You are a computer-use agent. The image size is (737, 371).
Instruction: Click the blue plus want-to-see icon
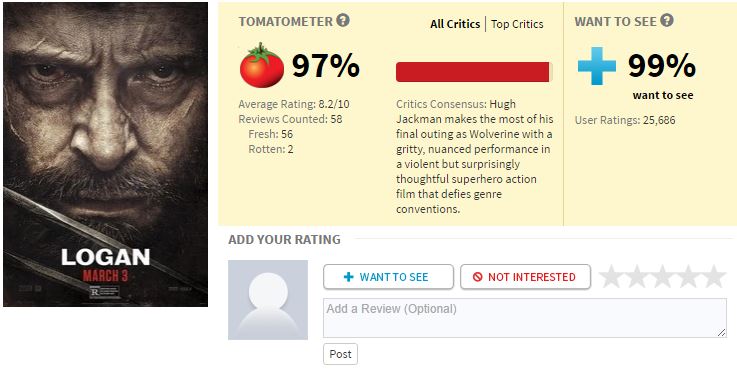point(596,66)
